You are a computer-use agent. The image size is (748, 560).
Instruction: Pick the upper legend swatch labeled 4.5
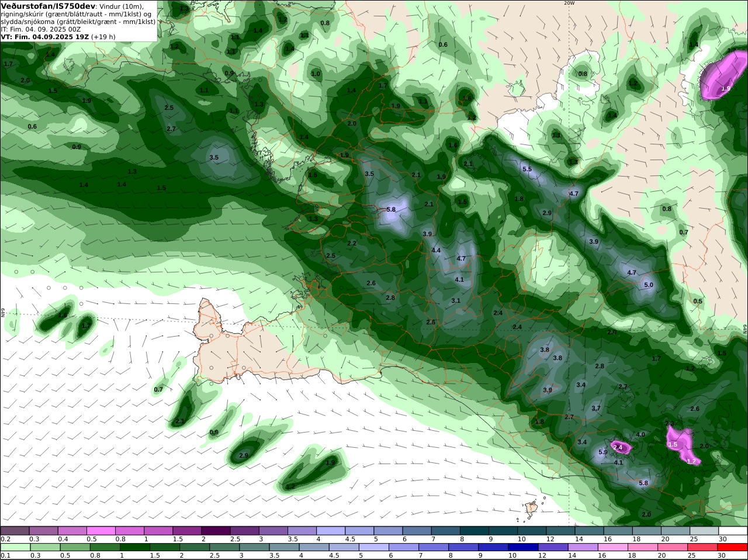(359, 531)
